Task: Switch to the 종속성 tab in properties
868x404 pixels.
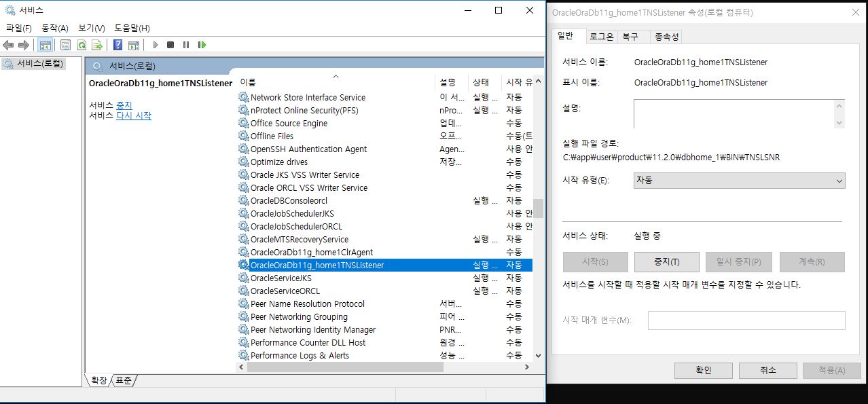Action: [x=666, y=37]
